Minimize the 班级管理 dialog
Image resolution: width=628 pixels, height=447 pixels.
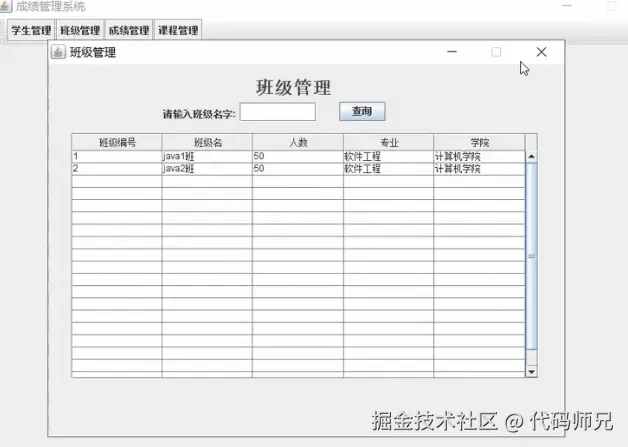[452, 52]
